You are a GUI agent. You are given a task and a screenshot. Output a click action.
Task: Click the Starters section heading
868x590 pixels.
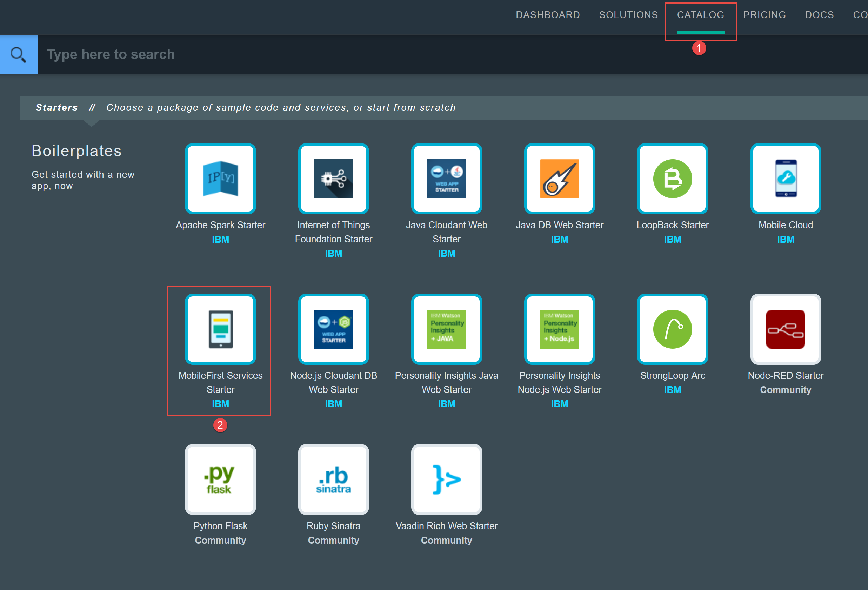pos(57,108)
